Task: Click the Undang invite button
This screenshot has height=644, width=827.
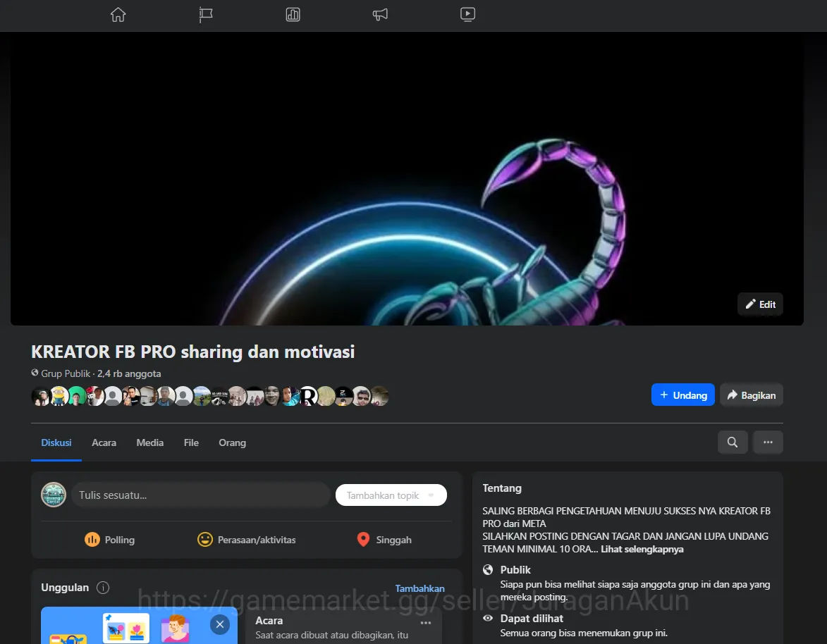Action: coord(683,395)
